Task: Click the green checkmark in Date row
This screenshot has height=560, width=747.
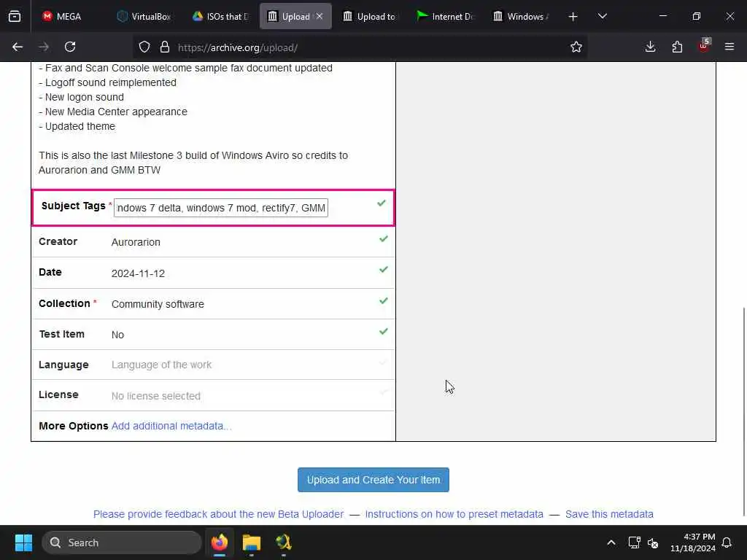Action: [x=383, y=270]
